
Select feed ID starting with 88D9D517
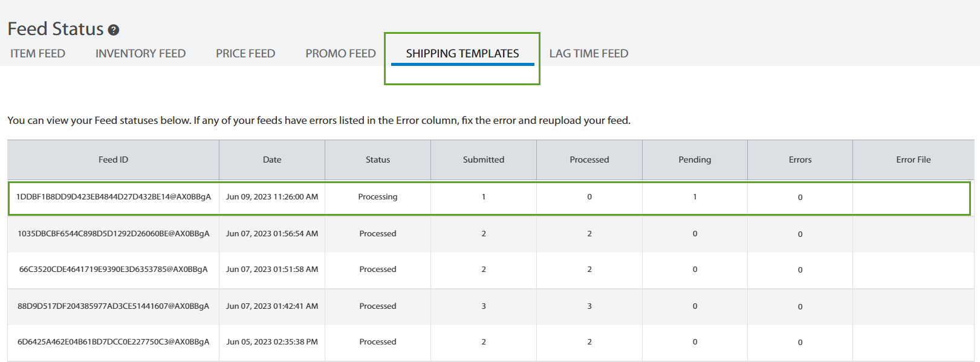114,306
